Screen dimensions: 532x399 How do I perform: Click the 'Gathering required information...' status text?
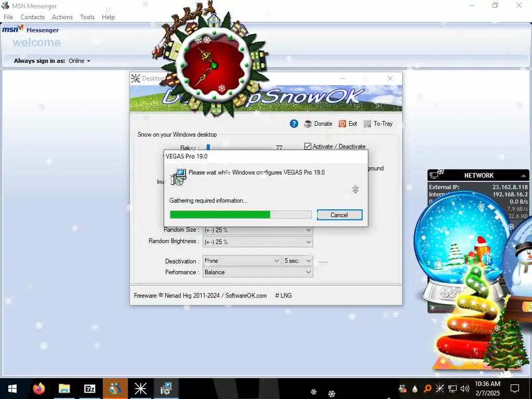(208, 201)
